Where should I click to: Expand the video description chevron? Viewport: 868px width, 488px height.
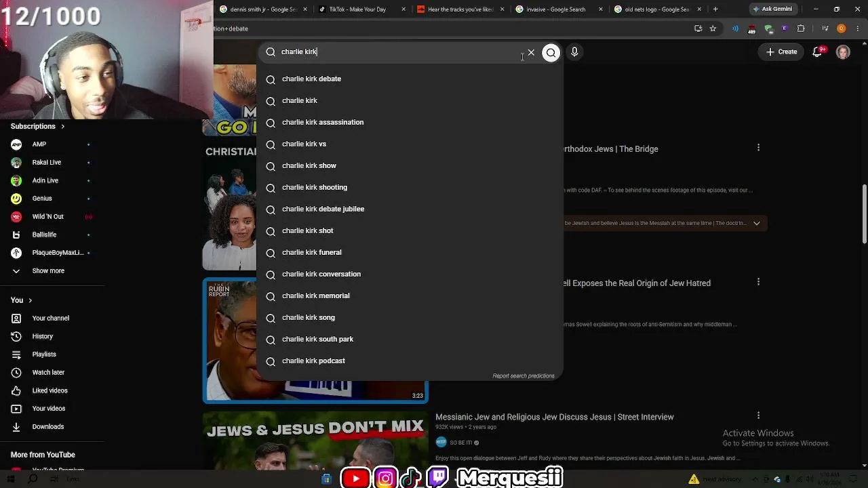pos(757,223)
